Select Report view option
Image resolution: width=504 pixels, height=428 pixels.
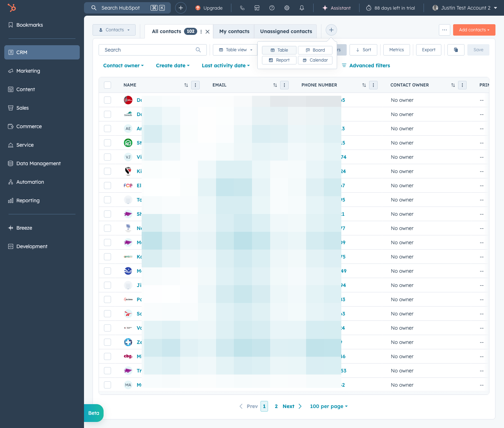click(279, 60)
